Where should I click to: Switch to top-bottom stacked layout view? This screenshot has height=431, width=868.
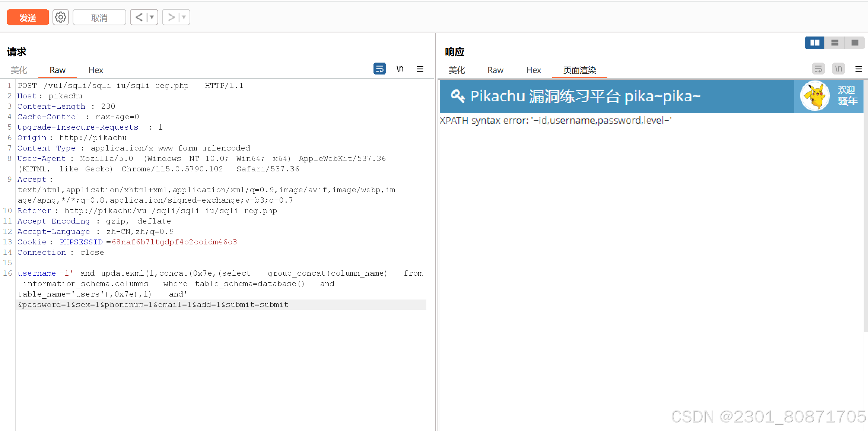(x=834, y=43)
